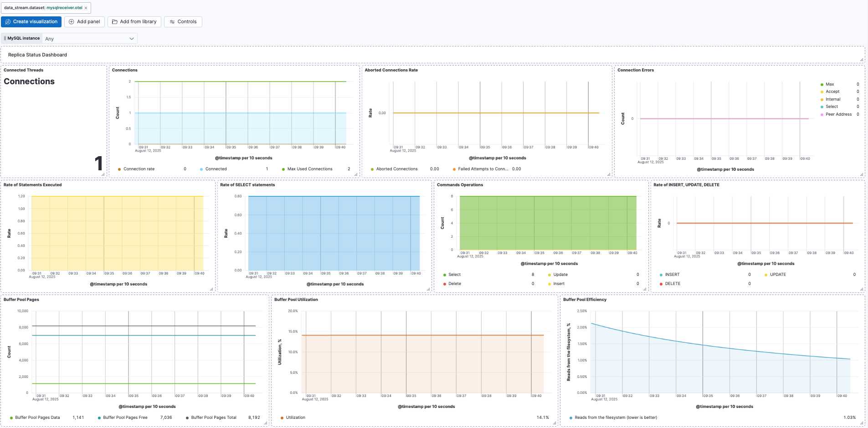Open the Controls sliders icon menu
Screen dimensions: 868x428
172,22
